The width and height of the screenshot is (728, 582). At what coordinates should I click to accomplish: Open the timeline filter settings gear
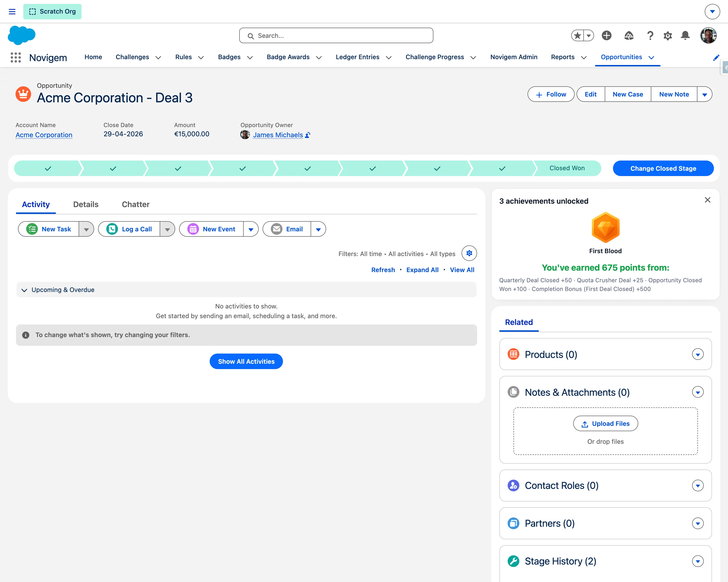tap(469, 253)
